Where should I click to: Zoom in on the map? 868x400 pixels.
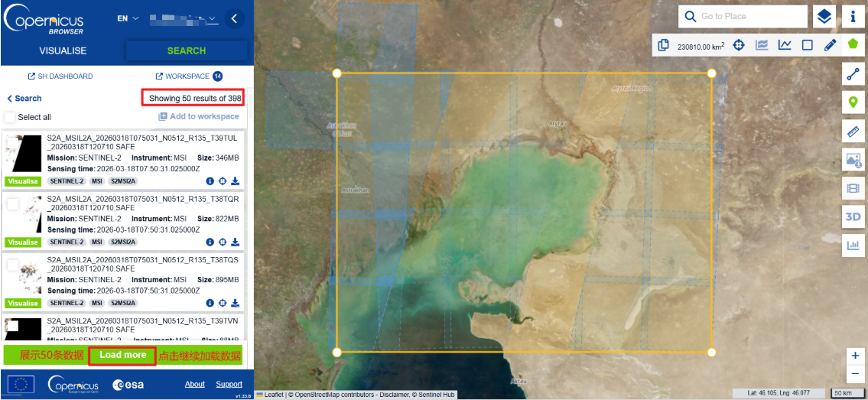(x=855, y=356)
